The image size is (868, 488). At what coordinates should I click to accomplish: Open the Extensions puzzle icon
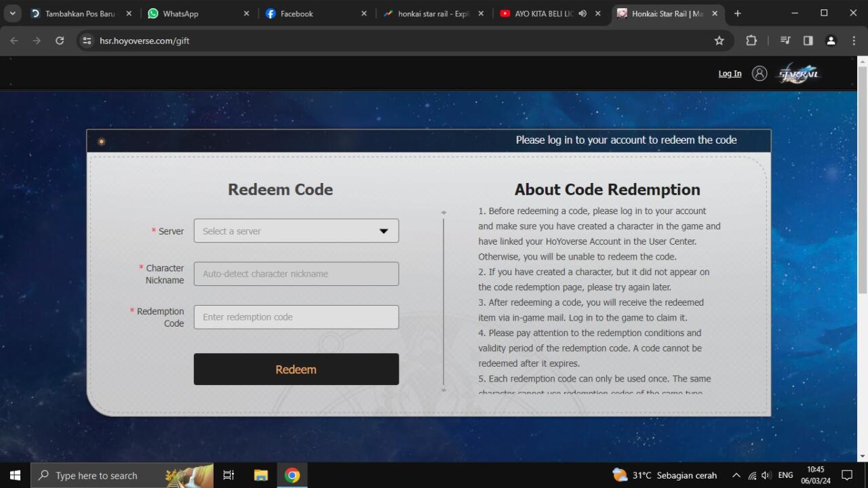coord(751,41)
